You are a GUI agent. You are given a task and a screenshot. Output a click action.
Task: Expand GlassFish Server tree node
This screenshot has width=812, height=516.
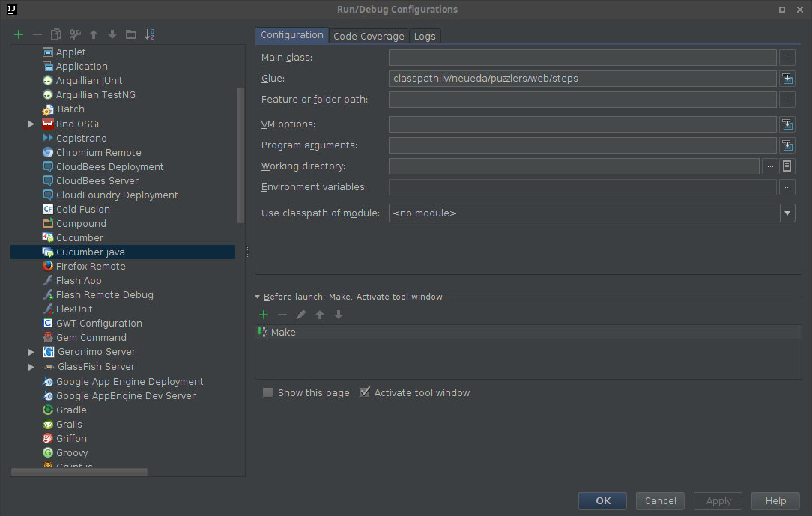[x=31, y=367]
